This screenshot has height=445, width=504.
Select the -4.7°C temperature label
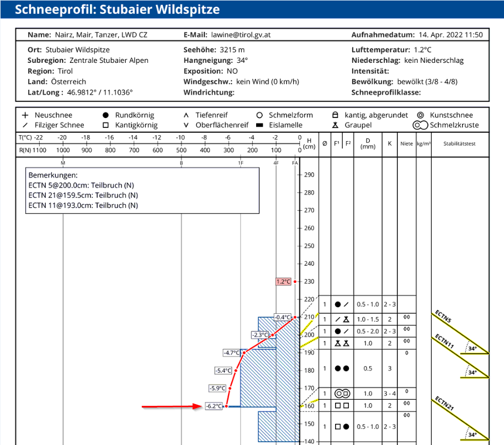(232, 353)
